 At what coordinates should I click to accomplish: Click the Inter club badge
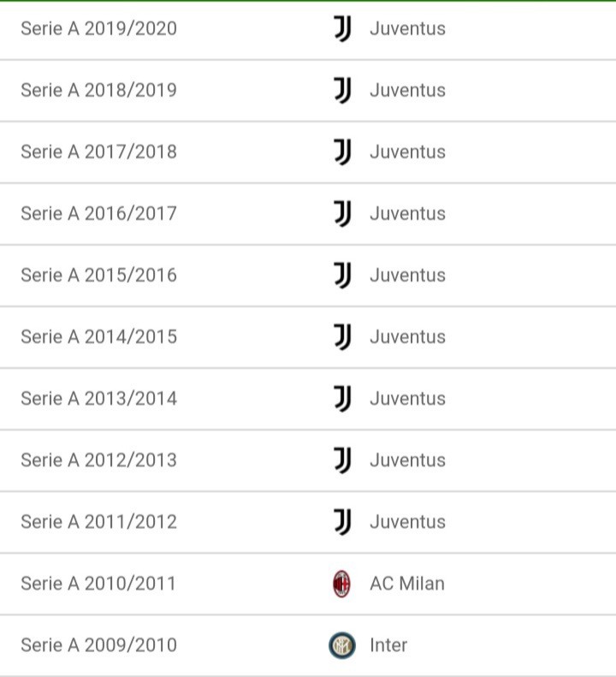(x=342, y=645)
